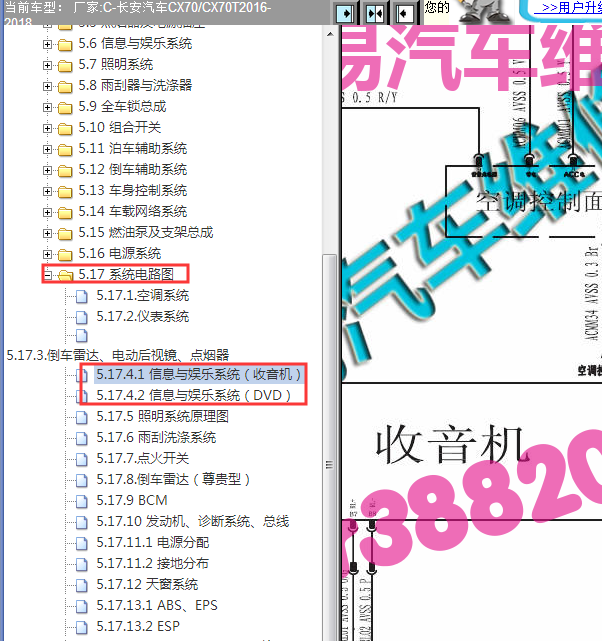The width and height of the screenshot is (602, 641).
Task: Click document icon of 5.17.13.2 ESP
Action: pyautogui.click(x=82, y=627)
